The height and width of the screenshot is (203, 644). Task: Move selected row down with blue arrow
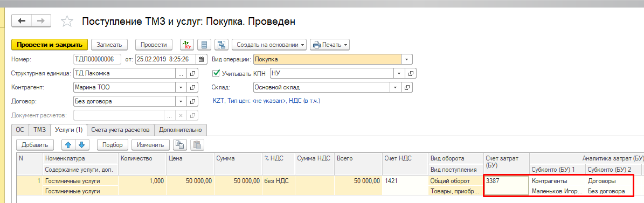coord(82,144)
